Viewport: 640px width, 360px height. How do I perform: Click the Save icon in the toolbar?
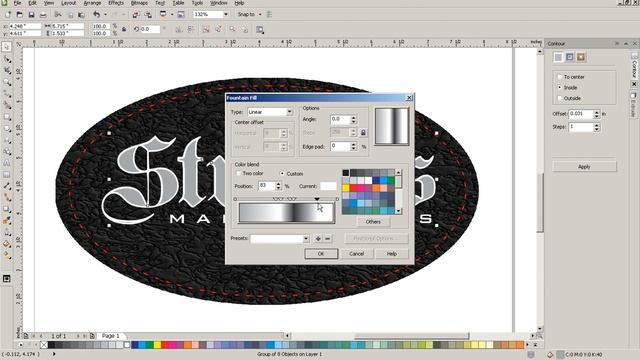pyautogui.click(x=31, y=14)
